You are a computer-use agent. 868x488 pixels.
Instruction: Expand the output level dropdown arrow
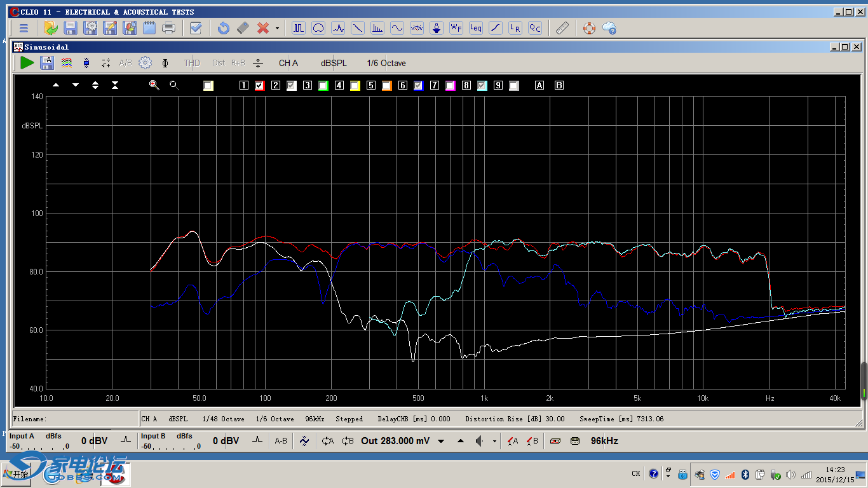[x=441, y=441]
